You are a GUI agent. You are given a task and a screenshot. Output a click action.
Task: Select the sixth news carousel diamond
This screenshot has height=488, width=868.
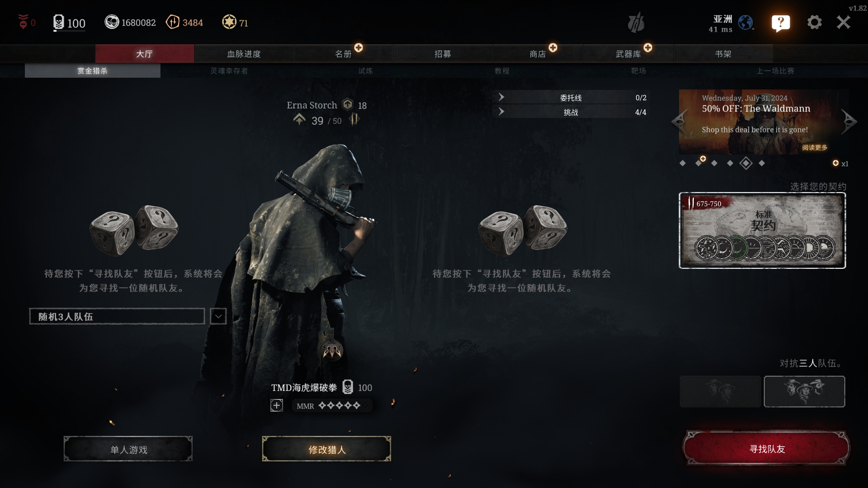tap(762, 163)
